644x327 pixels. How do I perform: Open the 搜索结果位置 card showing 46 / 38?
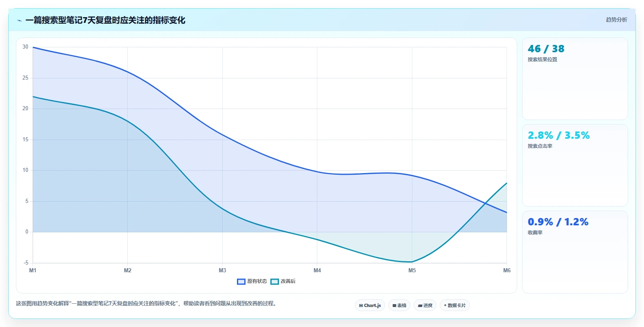[x=575, y=79]
